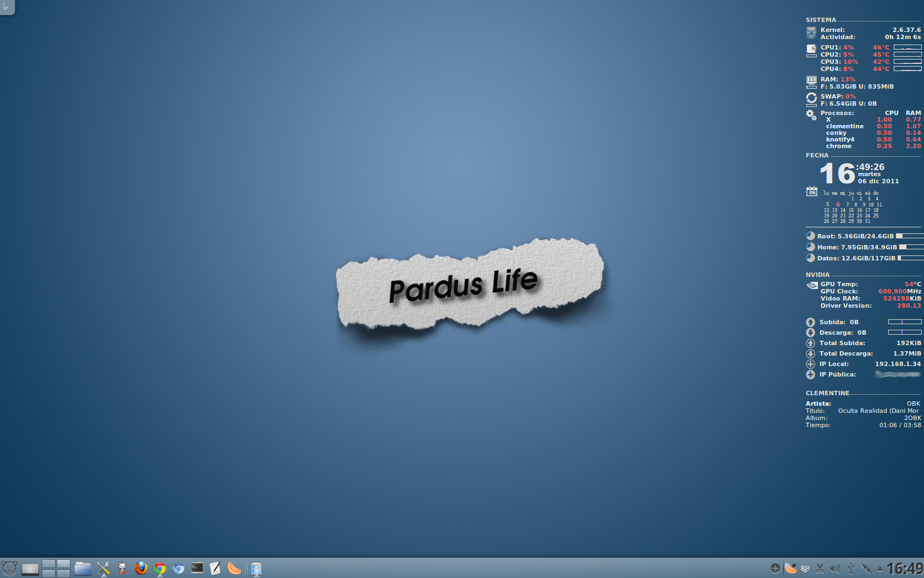This screenshot has height=578, width=924.
Task: Open Klipper clipboard scissors tray icon
Action: click(x=820, y=569)
